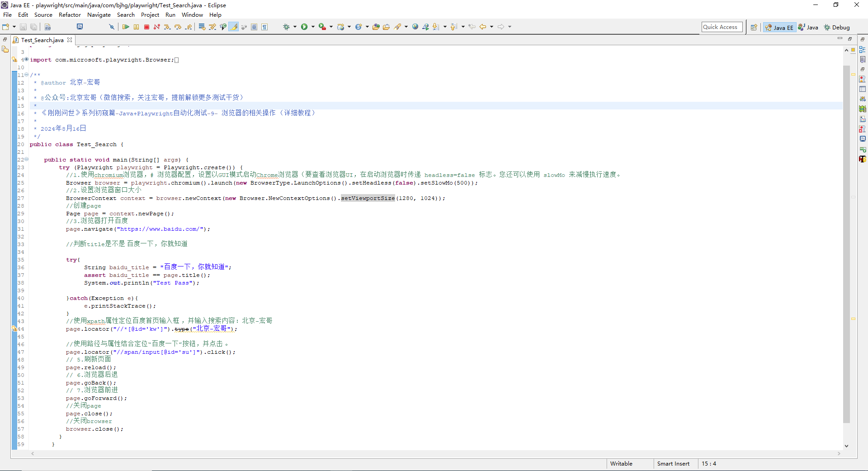Click the Step Over icon
This screenshot has width=868, height=471.
pyautogui.click(x=178, y=27)
